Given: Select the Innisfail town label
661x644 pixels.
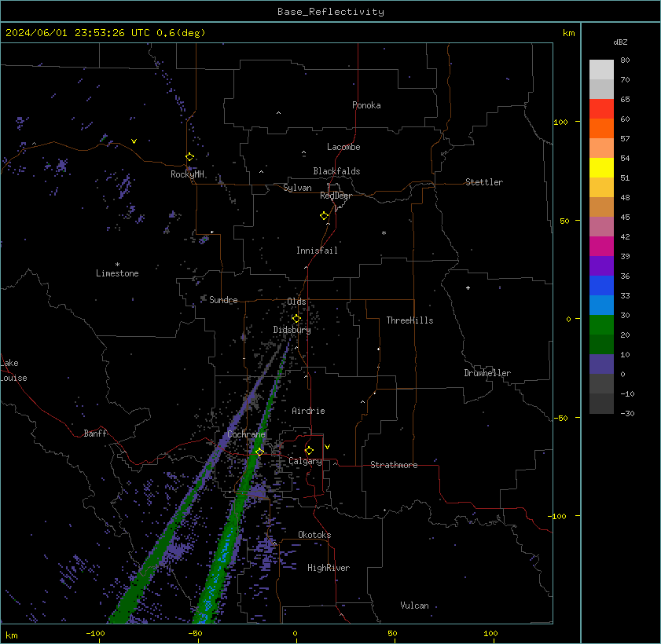Looking at the screenshot, I should point(317,251).
